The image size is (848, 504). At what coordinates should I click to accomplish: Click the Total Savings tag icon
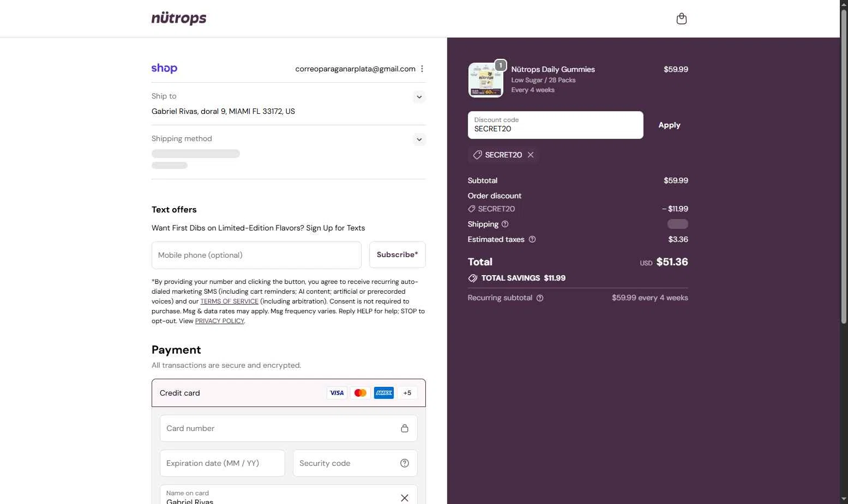point(472,278)
